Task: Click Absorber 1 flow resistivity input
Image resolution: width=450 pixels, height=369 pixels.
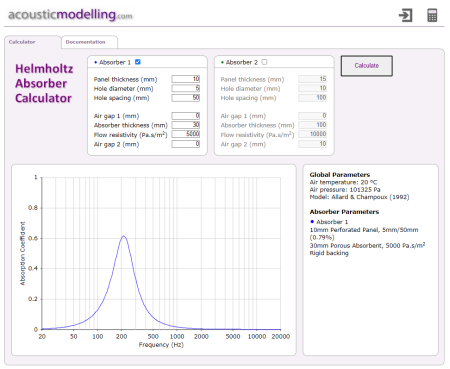Action: (186, 134)
